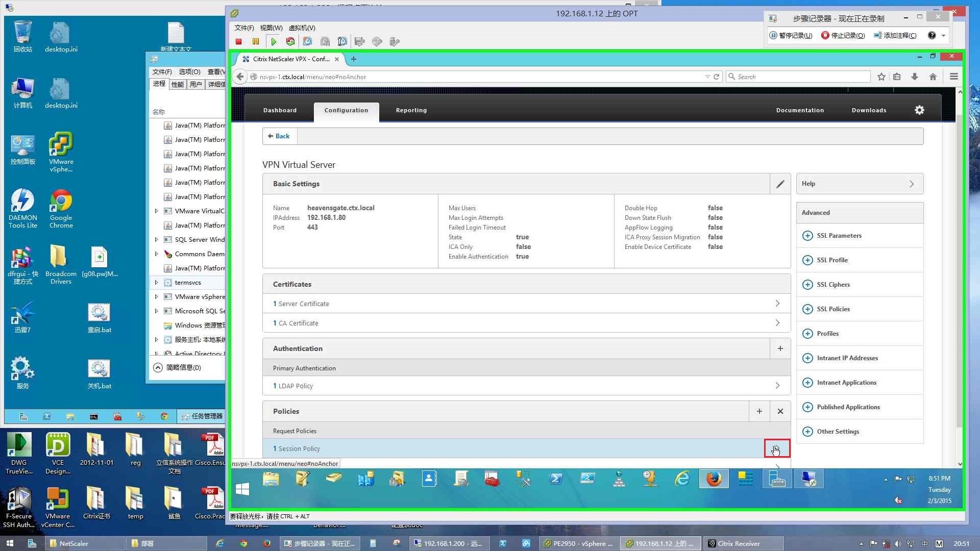Image resolution: width=980 pixels, height=551 pixels.
Task: Switch to Dashboard tab
Action: (x=280, y=110)
